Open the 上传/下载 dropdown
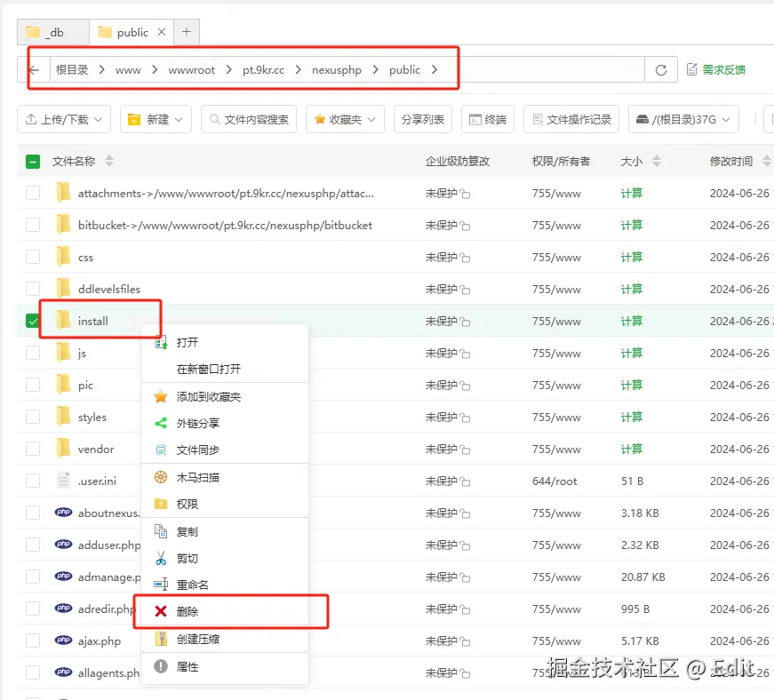The width and height of the screenshot is (774, 700). point(64,119)
